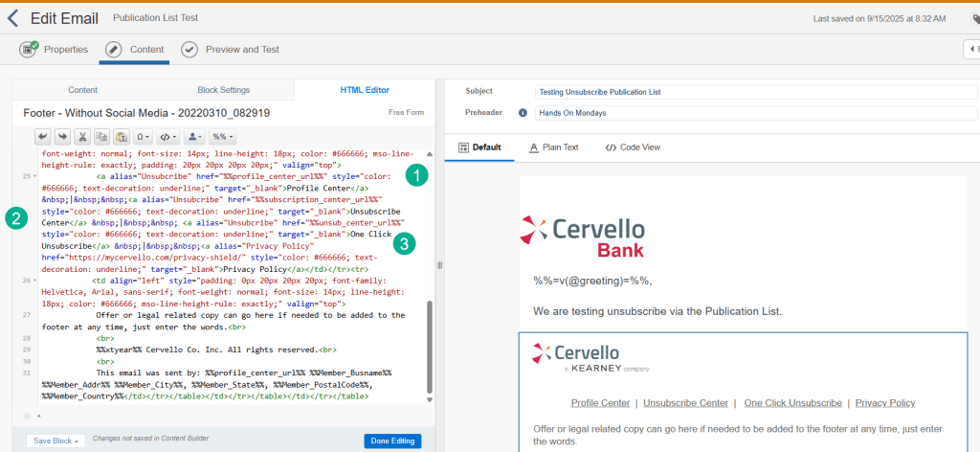This screenshot has height=452, width=980.
Task: Click the Copy icon in editor toolbar
Action: pos(101,137)
